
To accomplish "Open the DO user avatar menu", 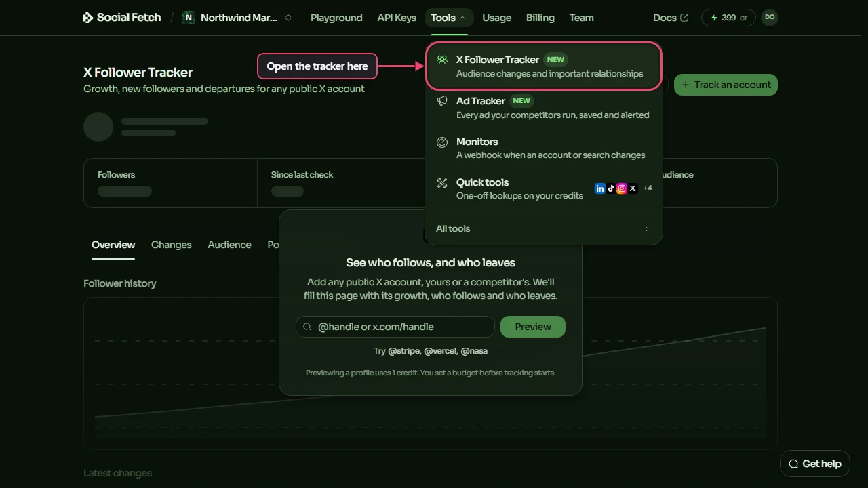I will click(770, 18).
